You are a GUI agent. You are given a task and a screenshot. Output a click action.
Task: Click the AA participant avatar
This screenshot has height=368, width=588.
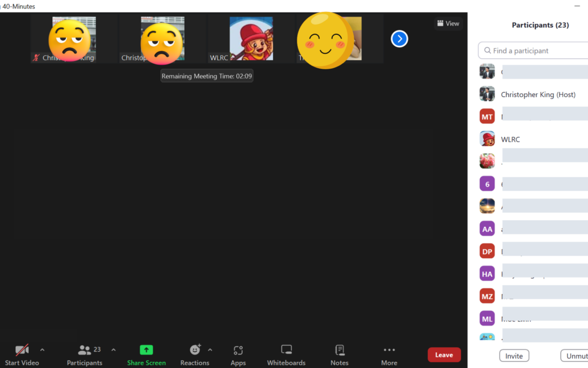pyautogui.click(x=487, y=228)
